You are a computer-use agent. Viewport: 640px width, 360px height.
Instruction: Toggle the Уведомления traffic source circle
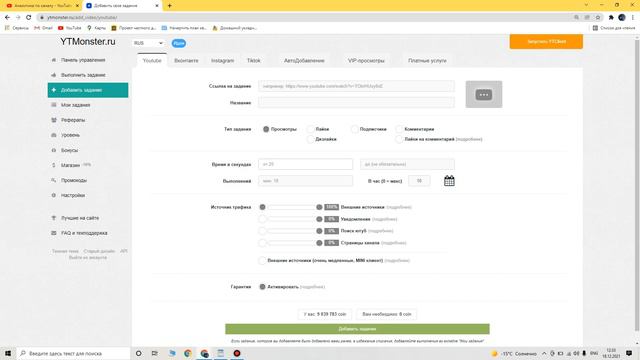pyautogui.click(x=262, y=219)
